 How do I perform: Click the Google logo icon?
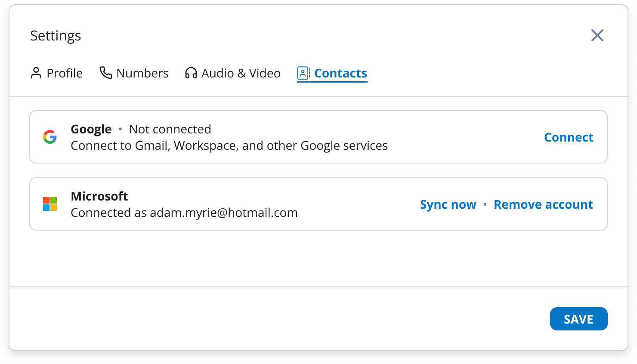click(x=50, y=137)
